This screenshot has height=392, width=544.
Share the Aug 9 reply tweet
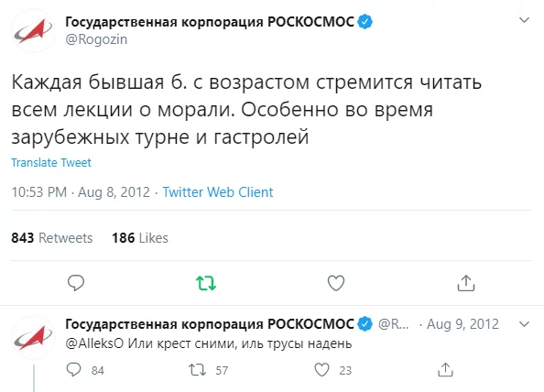[x=445, y=370]
